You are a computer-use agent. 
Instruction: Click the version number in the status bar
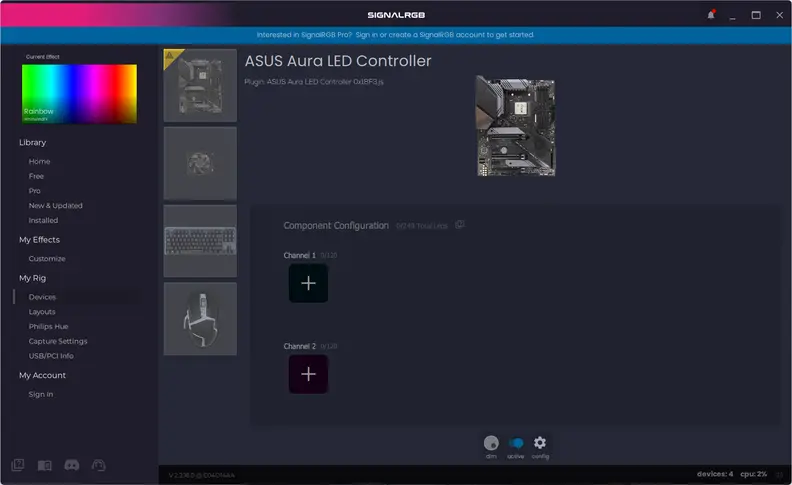202,475
